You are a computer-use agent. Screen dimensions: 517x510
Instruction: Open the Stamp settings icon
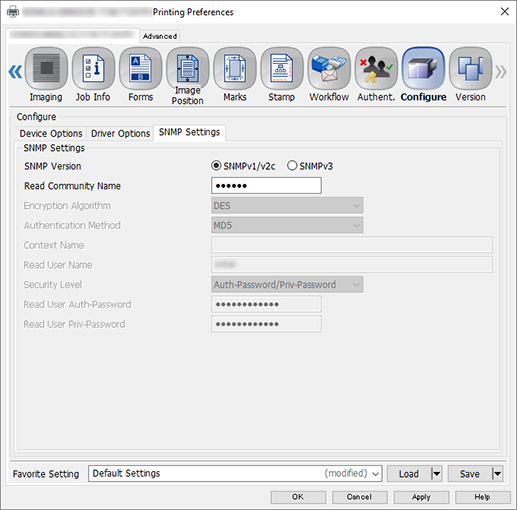pos(282,68)
